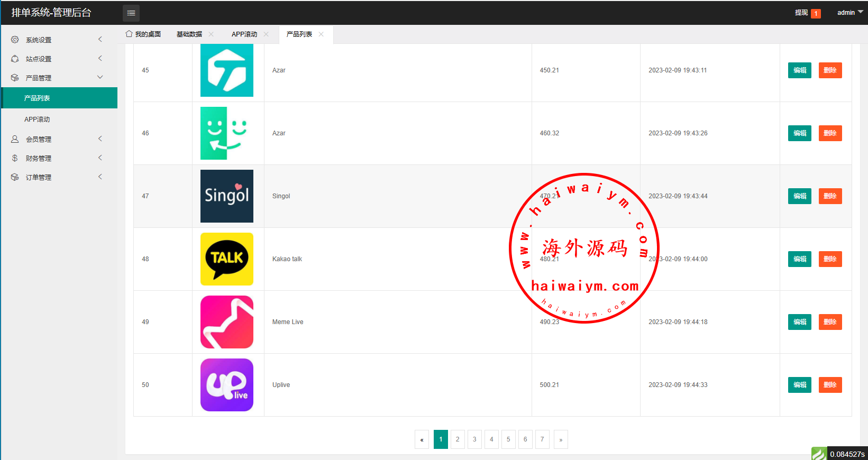Open the admin account dropdown

(x=850, y=13)
